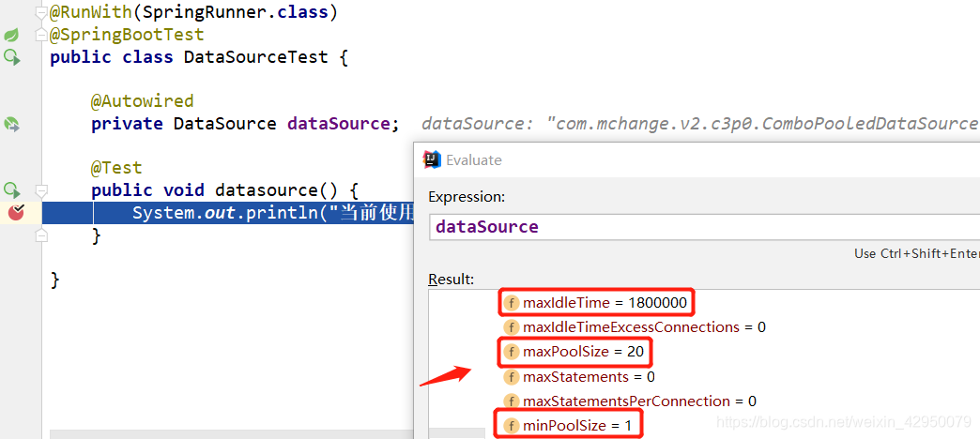Click the inline debug value hint for dataSource
Image resolution: width=980 pixels, height=439 pixels.
(x=699, y=124)
